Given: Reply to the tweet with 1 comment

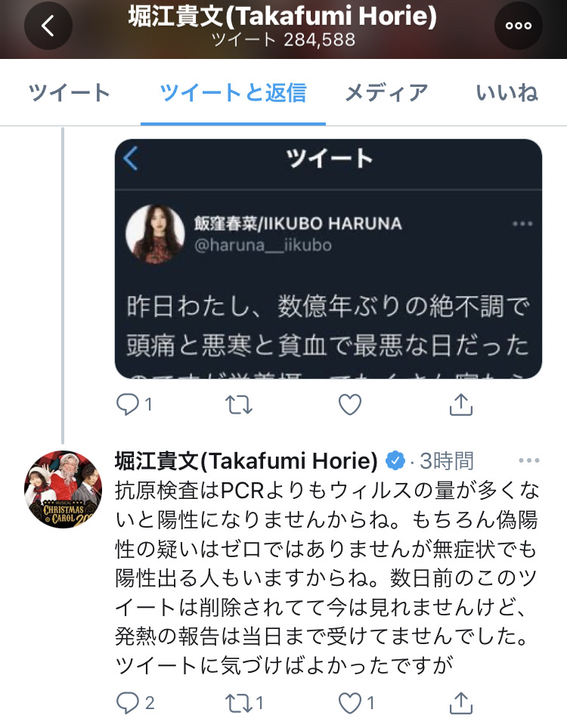Looking at the screenshot, I should click(x=135, y=404).
